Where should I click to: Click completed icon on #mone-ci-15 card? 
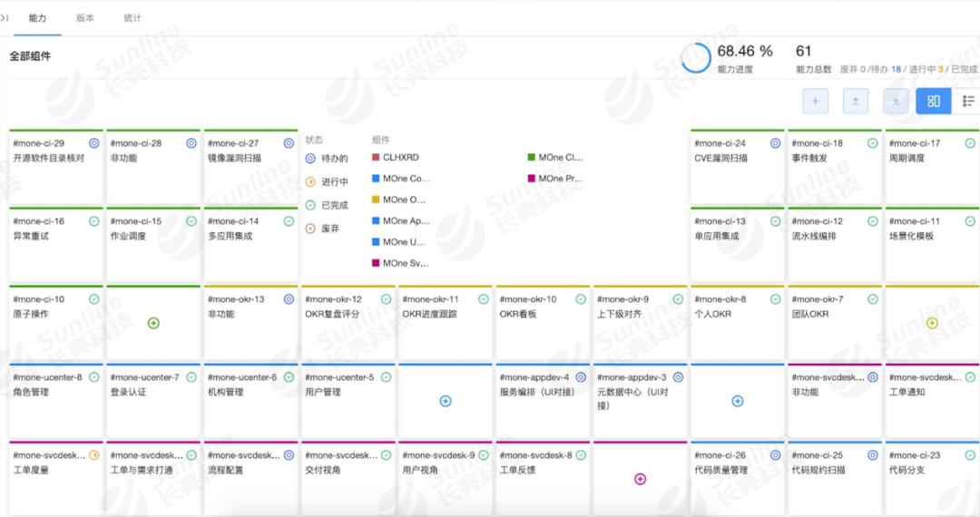click(x=191, y=221)
